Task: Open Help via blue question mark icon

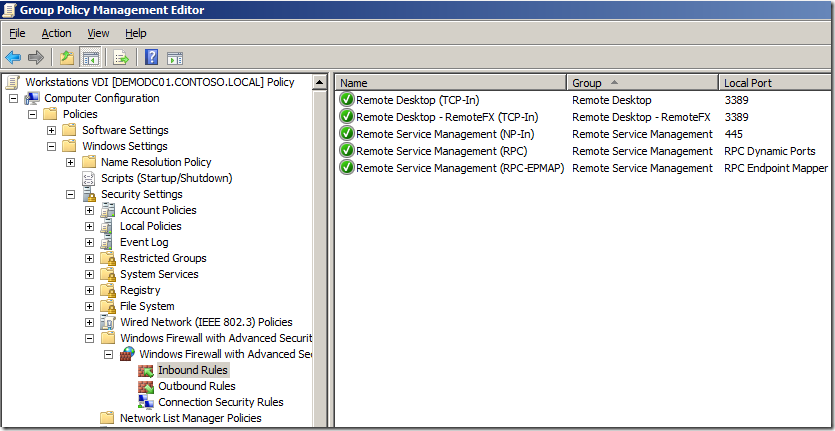Action: pyautogui.click(x=152, y=58)
